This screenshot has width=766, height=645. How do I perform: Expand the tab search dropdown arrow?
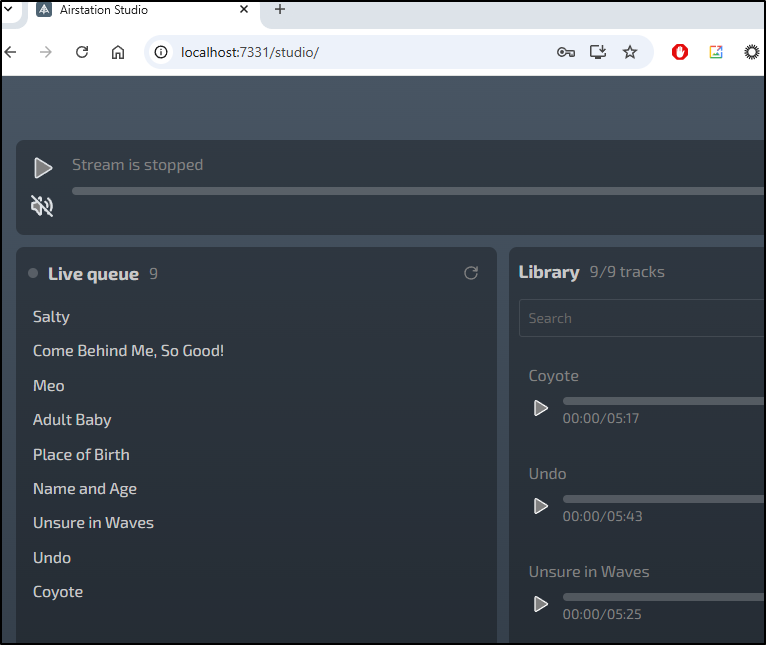(x=8, y=9)
